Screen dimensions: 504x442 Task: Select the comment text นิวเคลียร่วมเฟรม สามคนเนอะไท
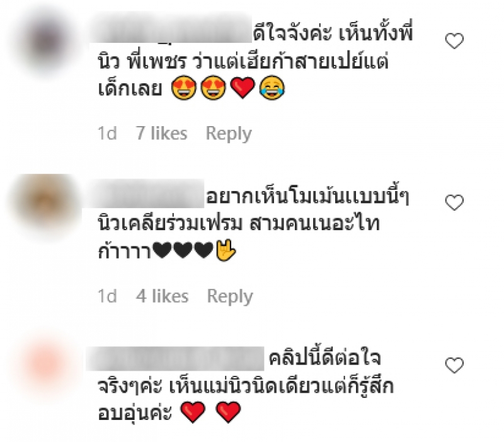[239, 223]
